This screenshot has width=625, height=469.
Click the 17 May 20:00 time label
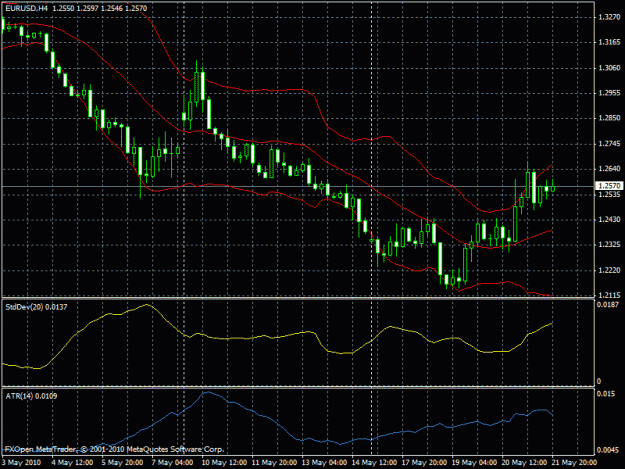(x=424, y=463)
